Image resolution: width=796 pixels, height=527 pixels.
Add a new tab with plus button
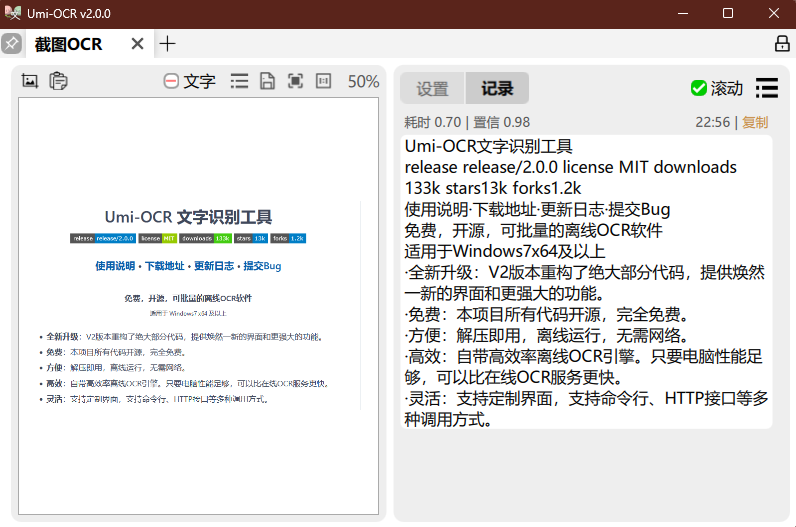168,44
